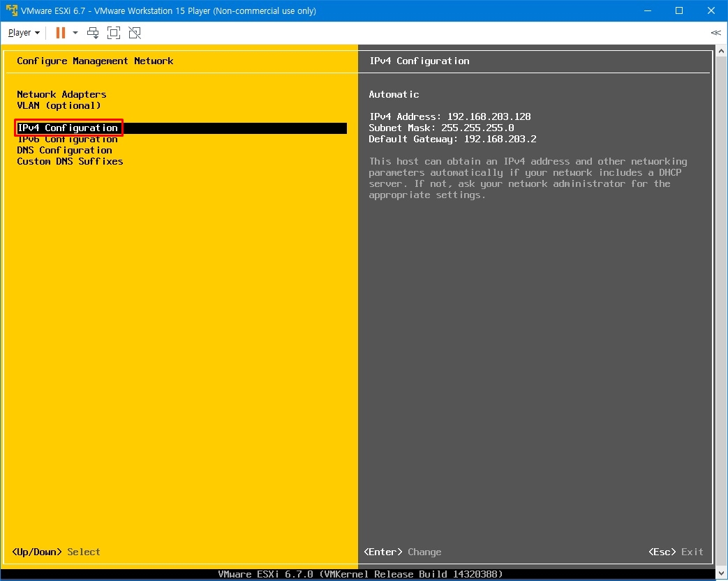Maximize the VMware Player window

(x=678, y=10)
